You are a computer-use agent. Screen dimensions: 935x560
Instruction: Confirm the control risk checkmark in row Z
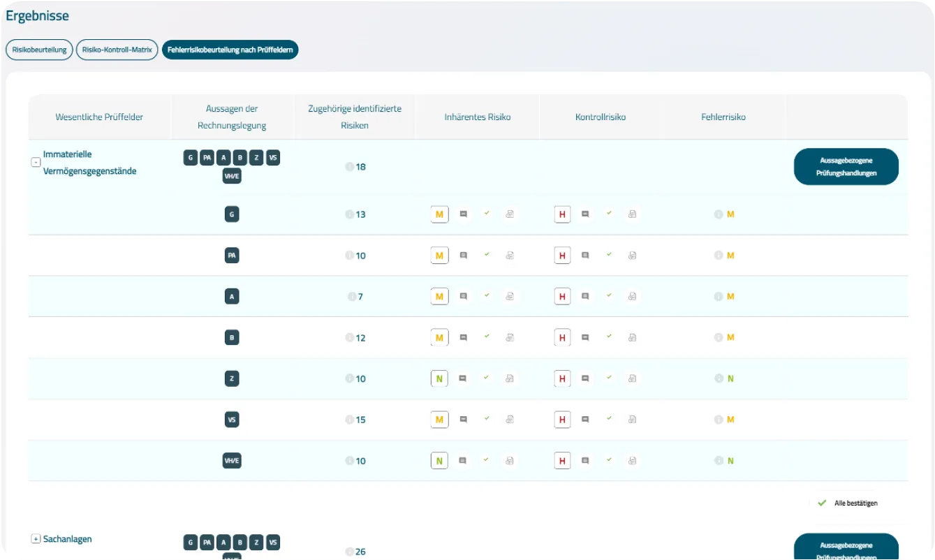coord(609,378)
